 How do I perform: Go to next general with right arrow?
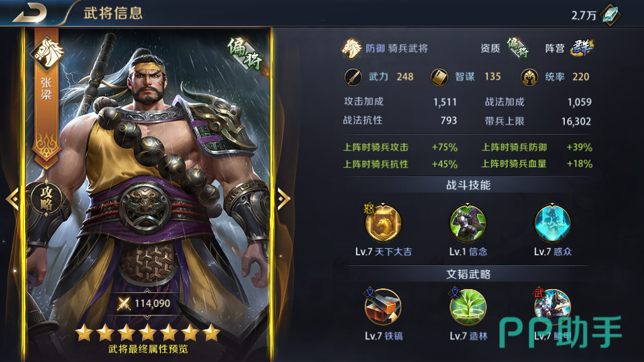pyautogui.click(x=284, y=199)
